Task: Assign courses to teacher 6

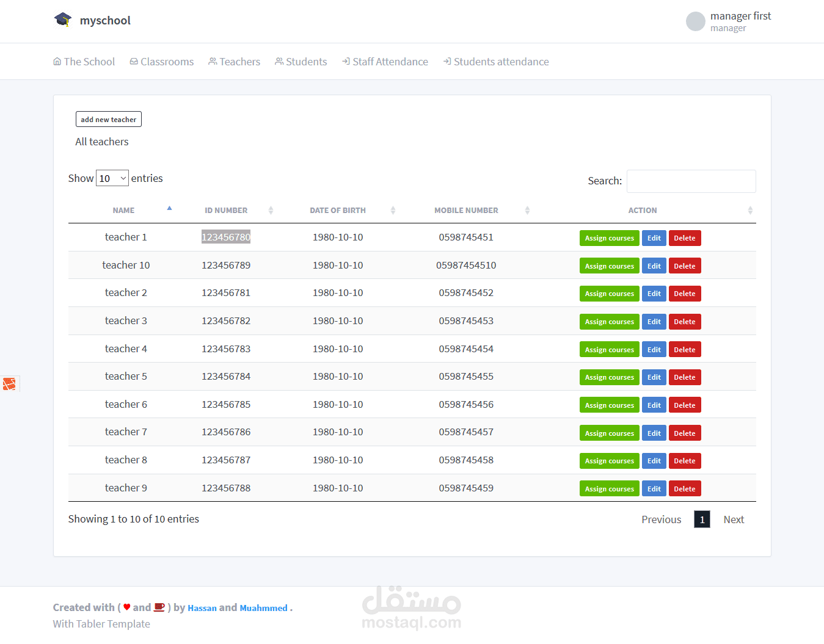Action: tap(610, 405)
